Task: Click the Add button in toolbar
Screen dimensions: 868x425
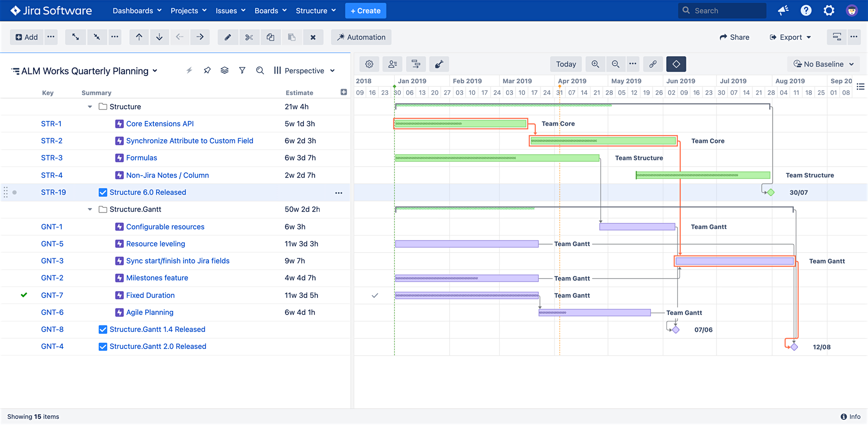Action: pyautogui.click(x=26, y=37)
